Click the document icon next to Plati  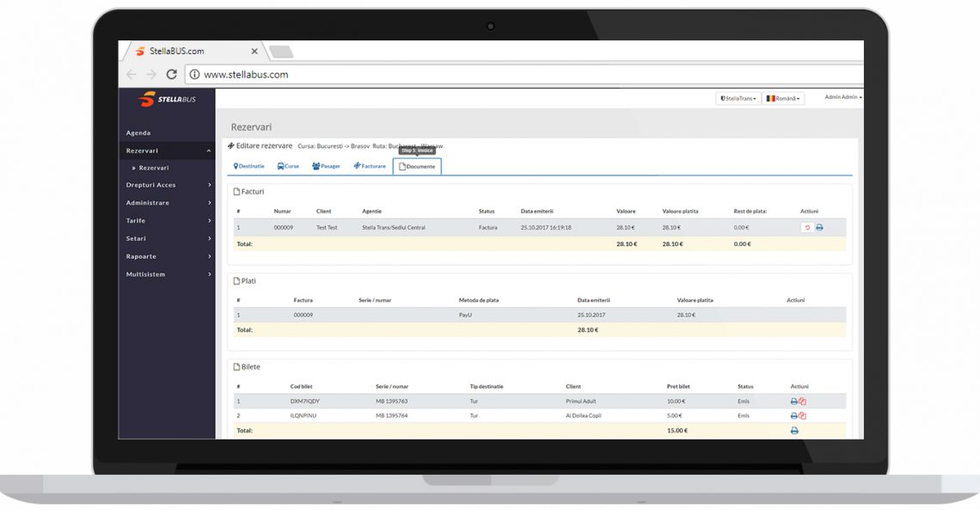coord(237,281)
